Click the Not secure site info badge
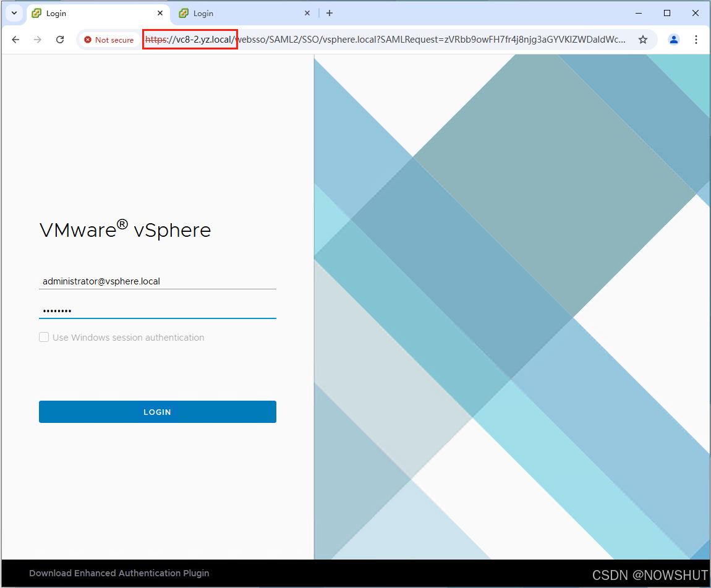The image size is (711, 588). [109, 40]
